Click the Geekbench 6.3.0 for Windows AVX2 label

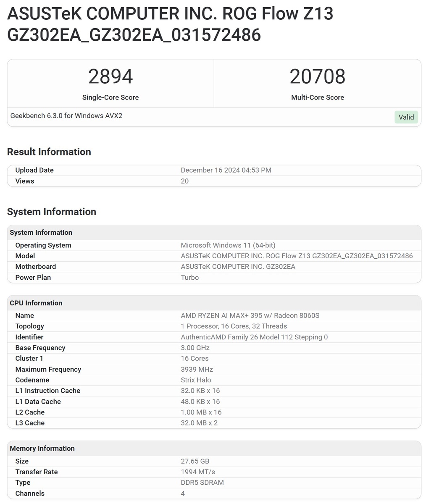coord(66,115)
